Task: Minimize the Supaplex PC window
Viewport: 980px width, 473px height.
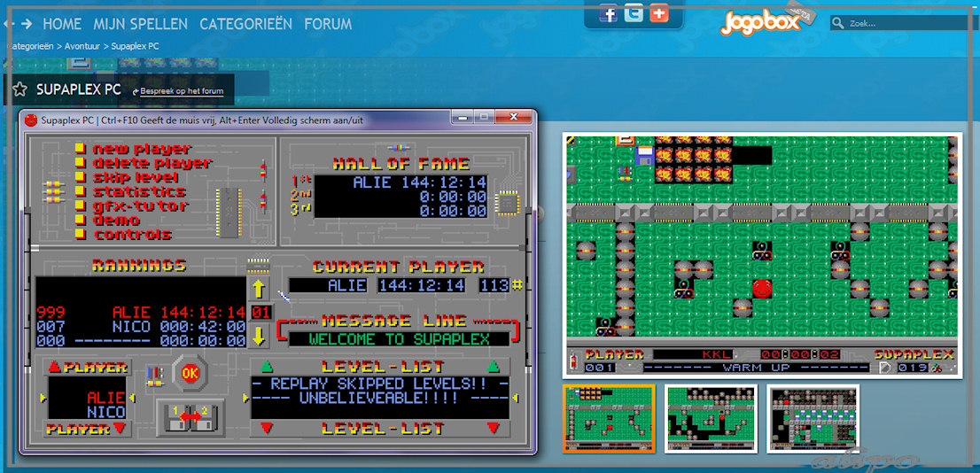Action: 463,118
